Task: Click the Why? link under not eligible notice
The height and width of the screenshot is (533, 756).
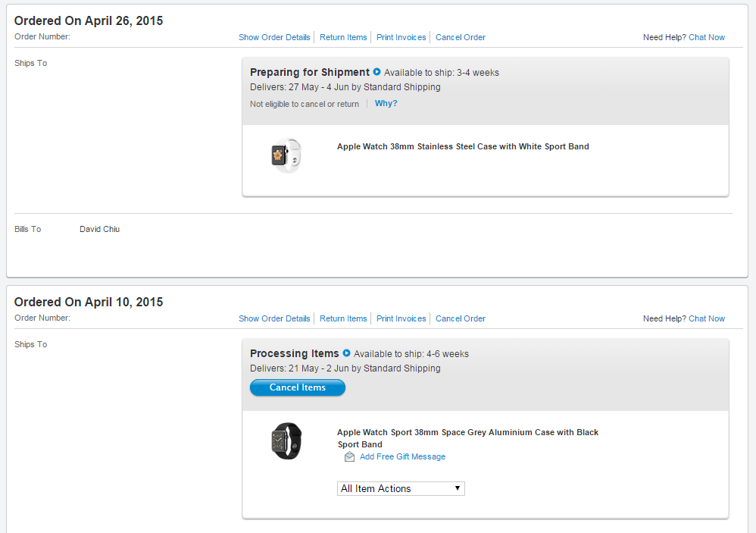Action: (x=386, y=104)
